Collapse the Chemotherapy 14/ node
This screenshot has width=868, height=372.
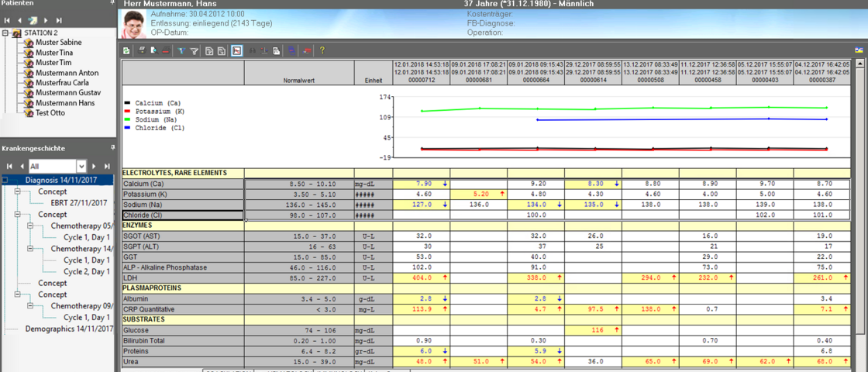pos(30,249)
